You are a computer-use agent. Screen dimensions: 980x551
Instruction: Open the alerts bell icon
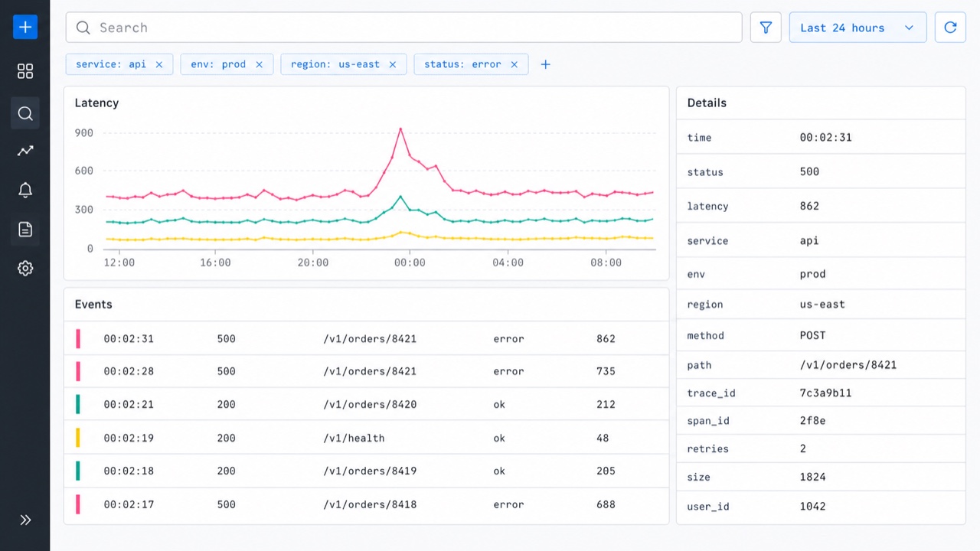(x=25, y=190)
